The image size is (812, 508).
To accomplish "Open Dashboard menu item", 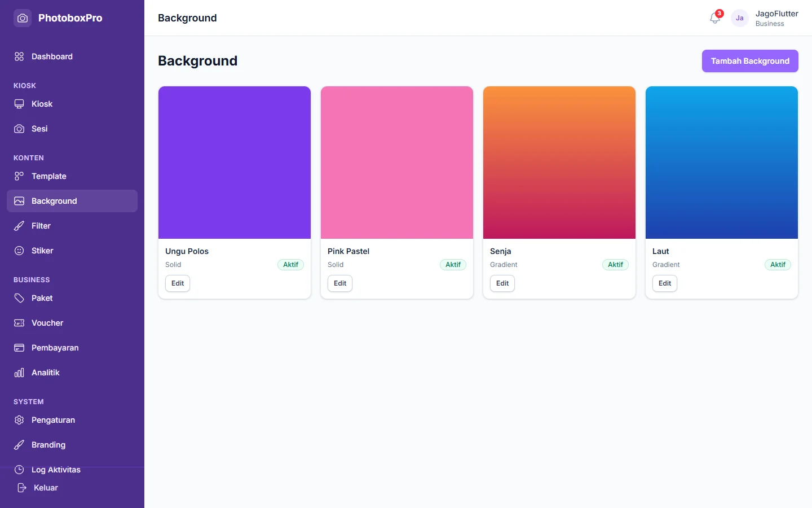I will 72,56.
